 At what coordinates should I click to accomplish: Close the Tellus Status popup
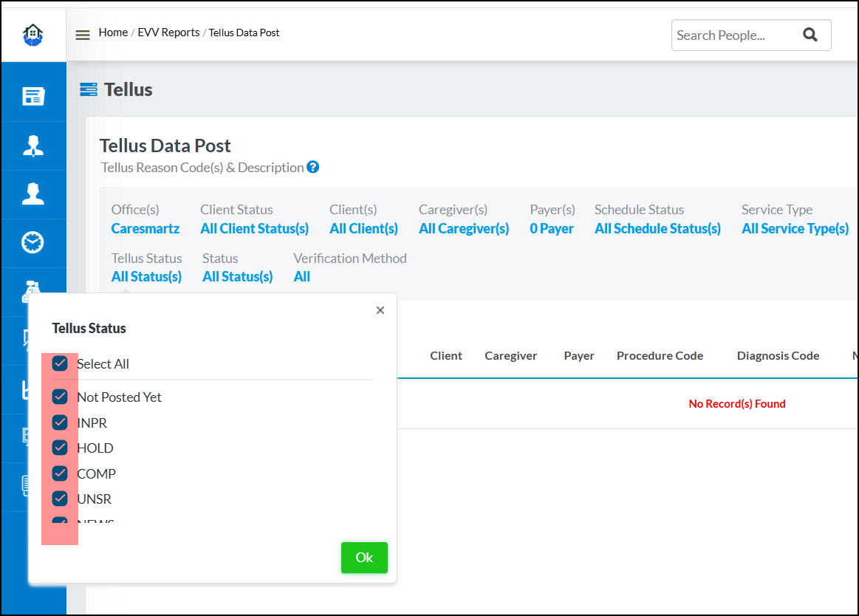pos(380,310)
